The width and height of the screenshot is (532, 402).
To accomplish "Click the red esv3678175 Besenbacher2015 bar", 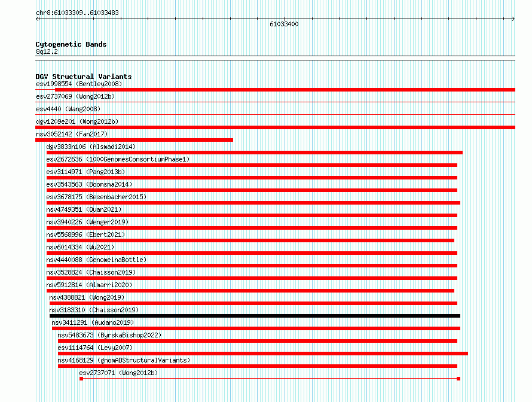I will [x=253, y=203].
